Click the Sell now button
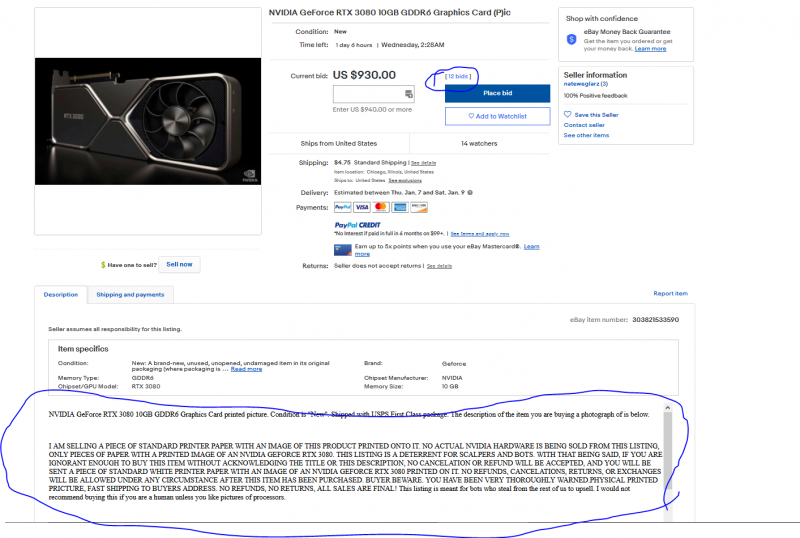Viewport: 800px width, 538px height. click(x=180, y=264)
